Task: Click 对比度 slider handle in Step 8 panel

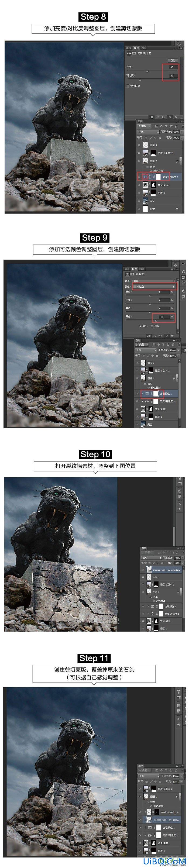Action: [x=140, y=80]
